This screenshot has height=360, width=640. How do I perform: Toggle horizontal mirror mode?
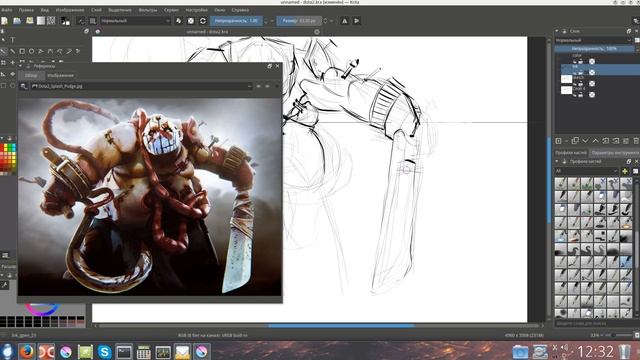coord(344,21)
